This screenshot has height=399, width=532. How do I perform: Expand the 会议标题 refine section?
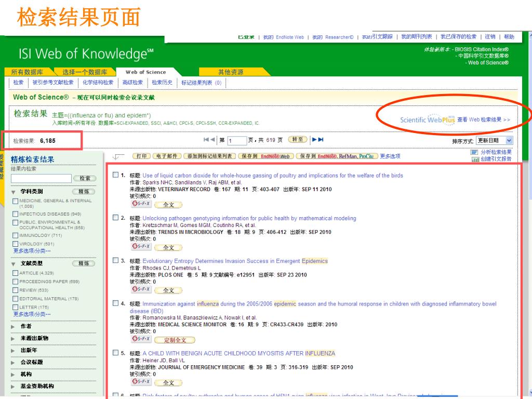tap(13, 363)
